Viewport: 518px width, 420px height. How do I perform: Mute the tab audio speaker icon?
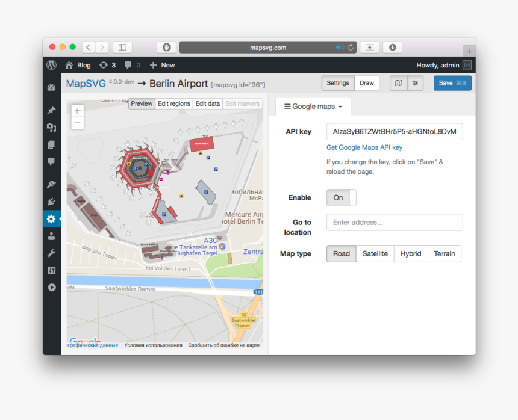pyautogui.click(x=340, y=48)
